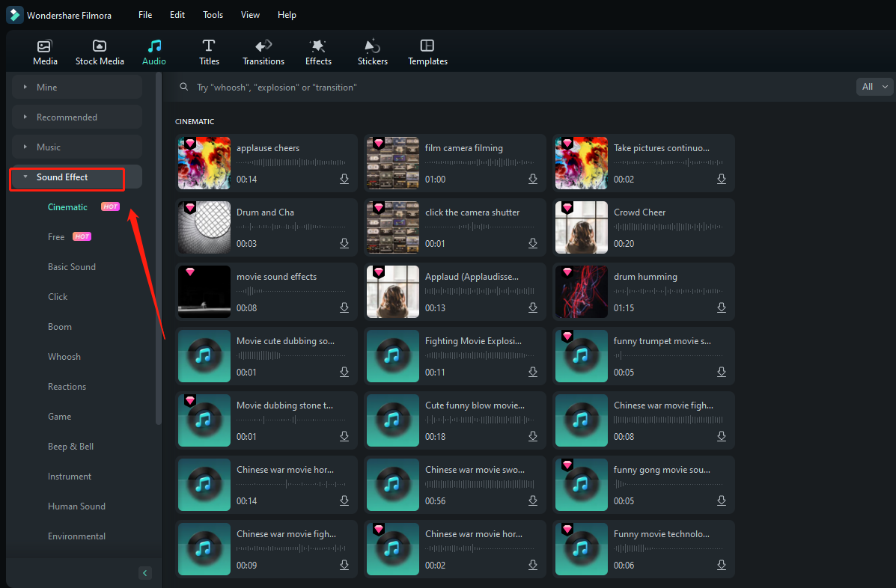This screenshot has width=896, height=588.
Task: Open the Stickers tab
Action: [373, 52]
